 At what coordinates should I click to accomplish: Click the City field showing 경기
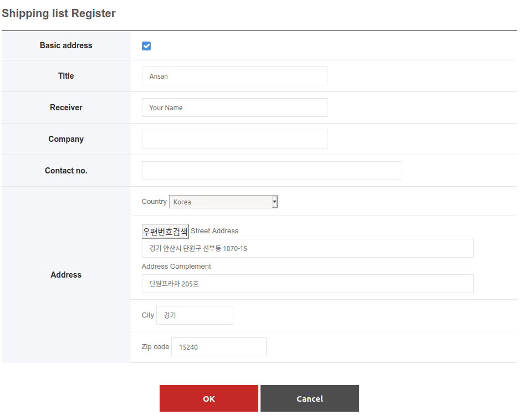(195, 315)
